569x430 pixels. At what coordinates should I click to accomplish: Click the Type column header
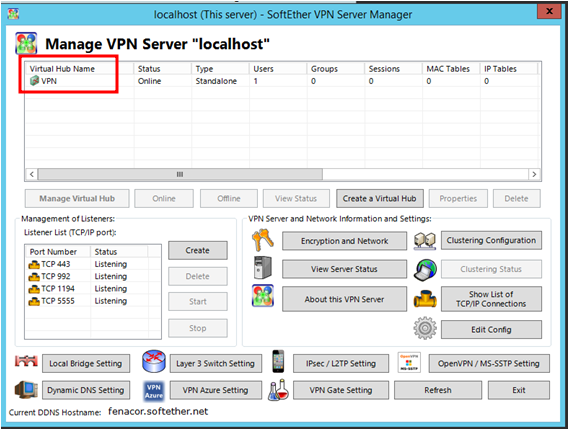[x=220, y=69]
